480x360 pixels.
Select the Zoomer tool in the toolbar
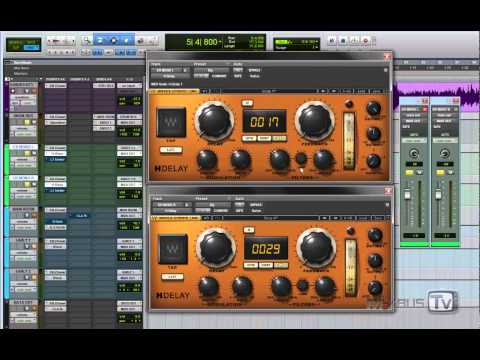click(87, 41)
